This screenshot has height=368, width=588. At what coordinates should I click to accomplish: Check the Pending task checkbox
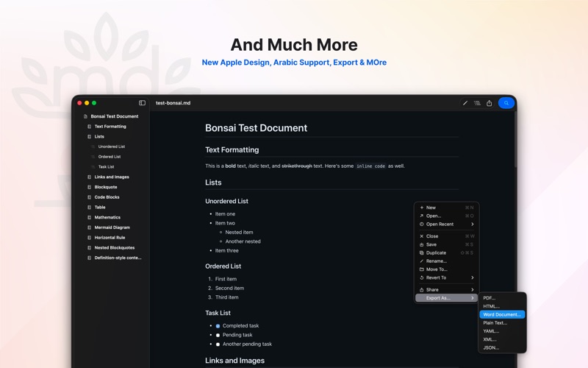click(x=218, y=335)
